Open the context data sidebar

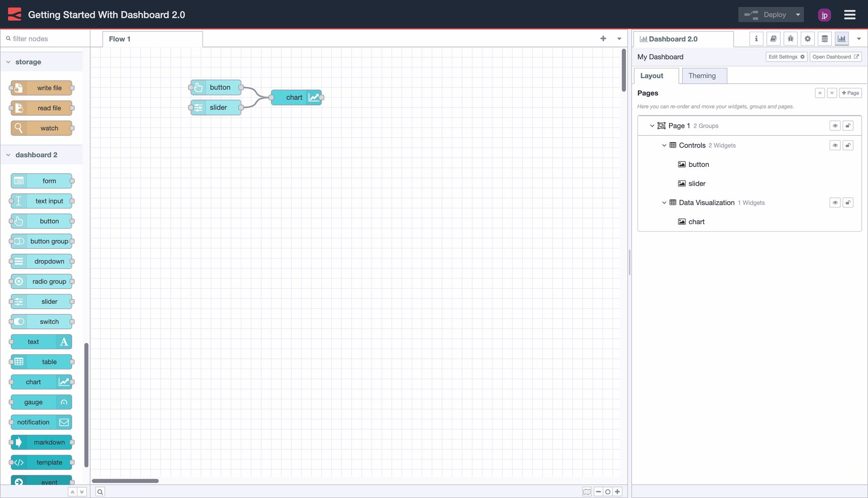(x=825, y=38)
